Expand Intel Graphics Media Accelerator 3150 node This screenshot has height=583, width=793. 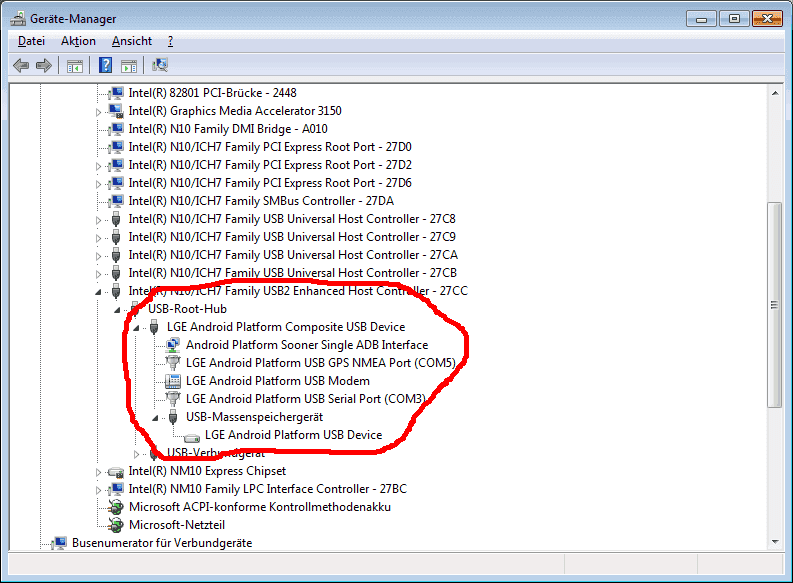[99, 112]
